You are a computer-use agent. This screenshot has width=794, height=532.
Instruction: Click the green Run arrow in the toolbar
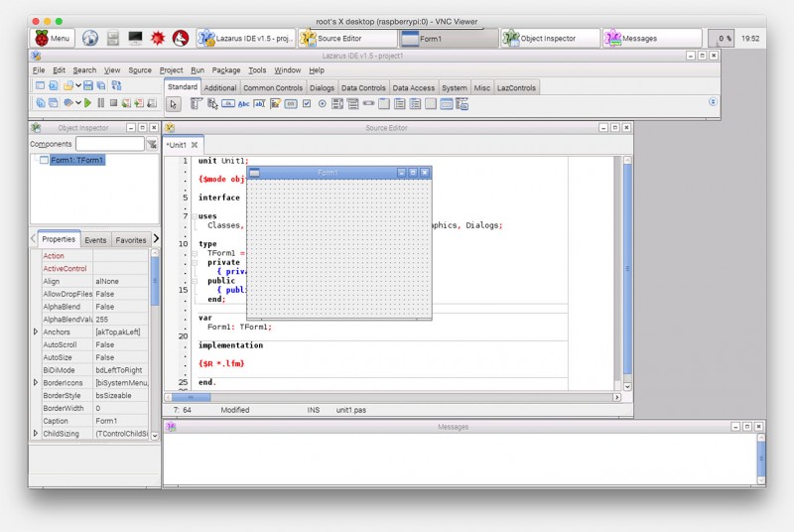pos(88,102)
